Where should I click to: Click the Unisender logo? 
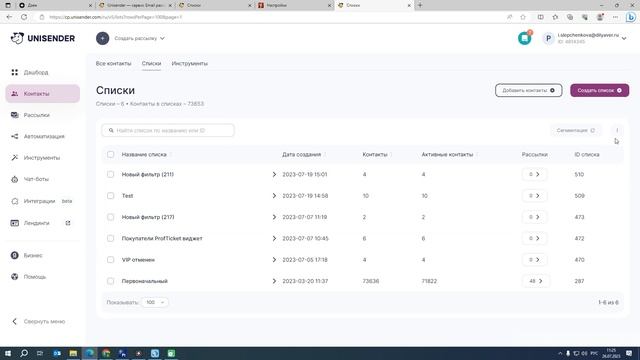point(42,38)
